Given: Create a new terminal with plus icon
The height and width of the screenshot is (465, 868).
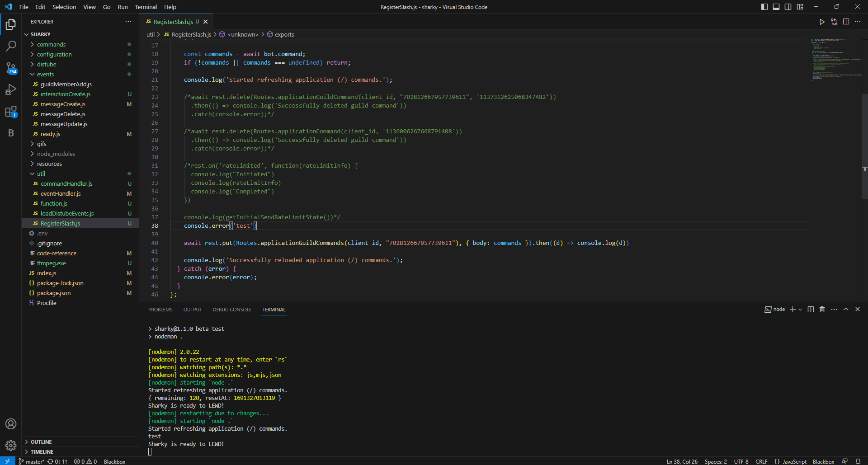Looking at the screenshot, I should pos(793,310).
